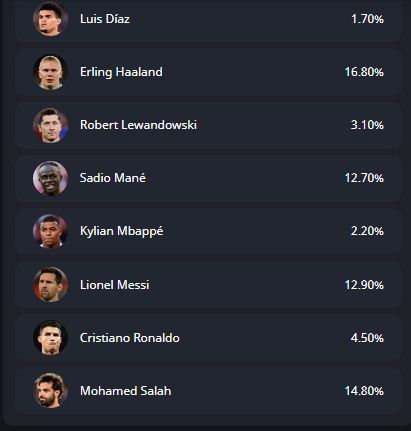Select the Lionel Messi name label
411x431 pixels.
point(115,285)
